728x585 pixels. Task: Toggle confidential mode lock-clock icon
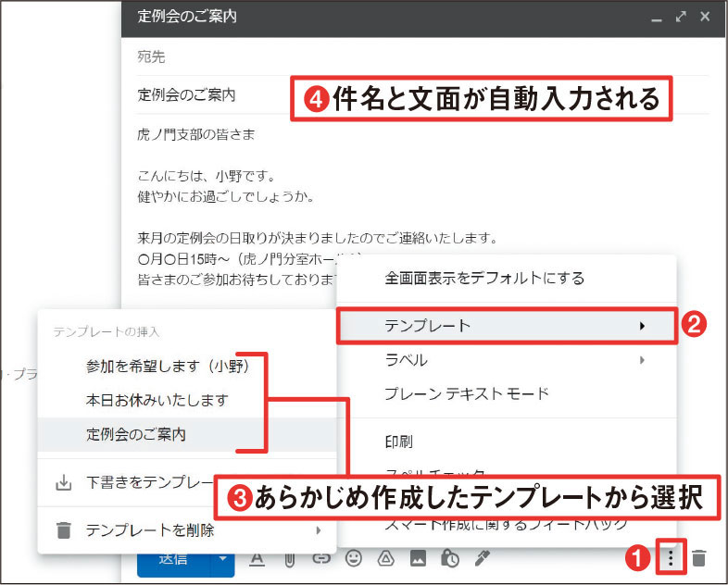[449, 558]
